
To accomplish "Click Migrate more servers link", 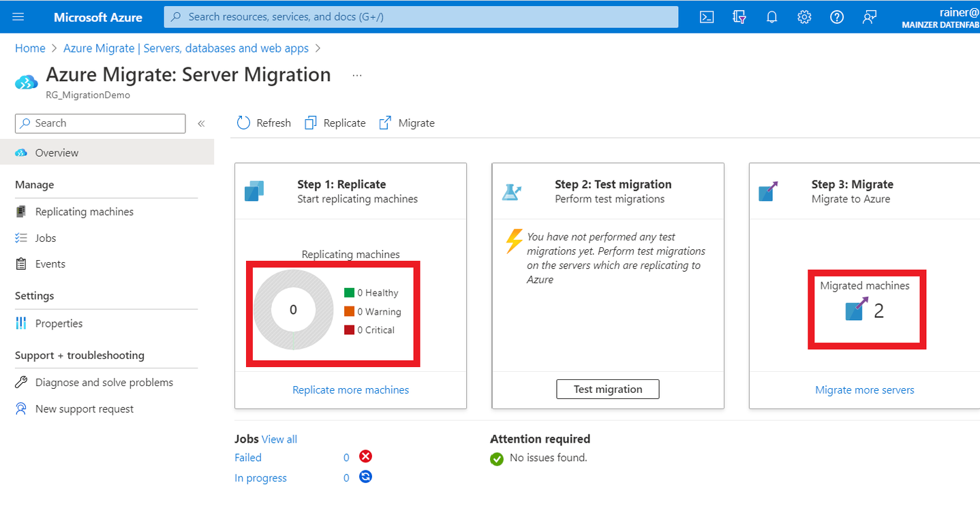I will (865, 390).
